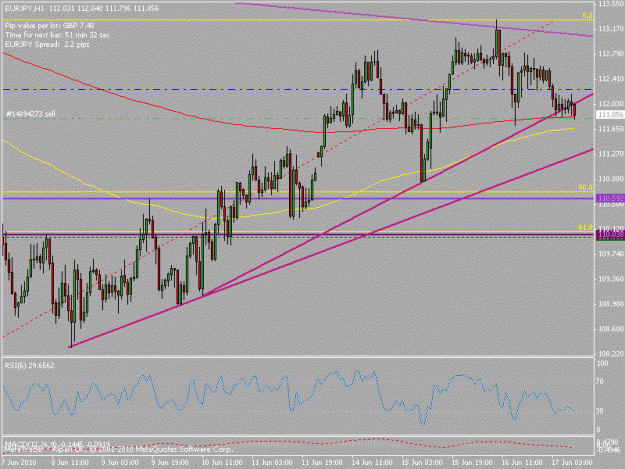
Task: Click the '15 Jun 19:00' time axis label
Action: tap(472, 463)
